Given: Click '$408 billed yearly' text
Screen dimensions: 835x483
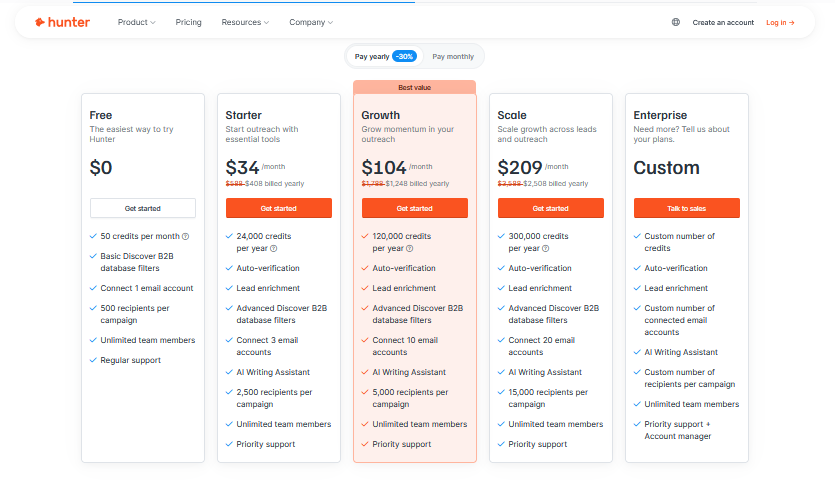Looking at the screenshot, I should 274,184.
